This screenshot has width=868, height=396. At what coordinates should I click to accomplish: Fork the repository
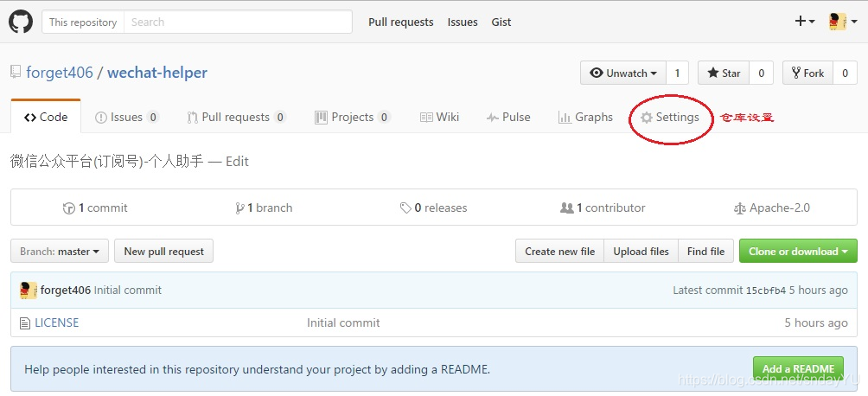click(x=807, y=73)
